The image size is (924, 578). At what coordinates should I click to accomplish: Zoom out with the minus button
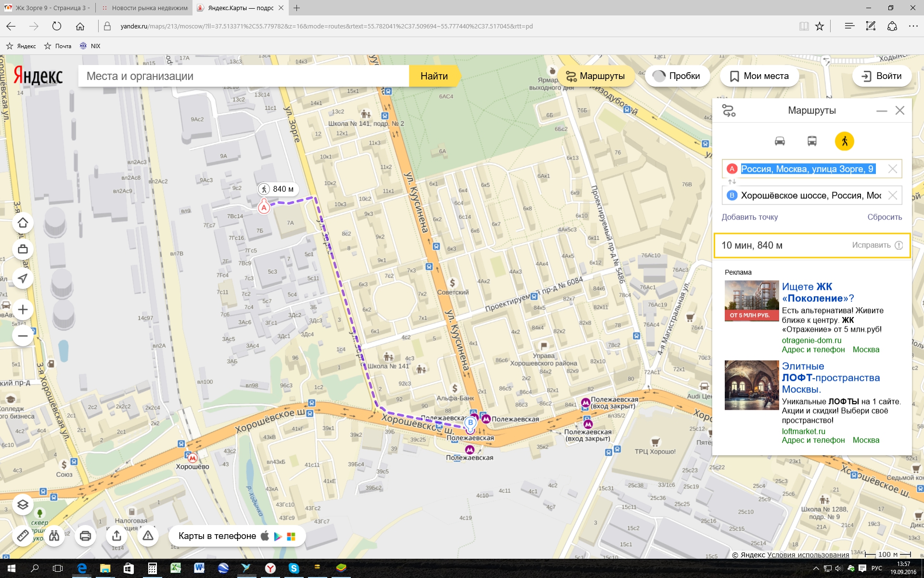tap(23, 336)
